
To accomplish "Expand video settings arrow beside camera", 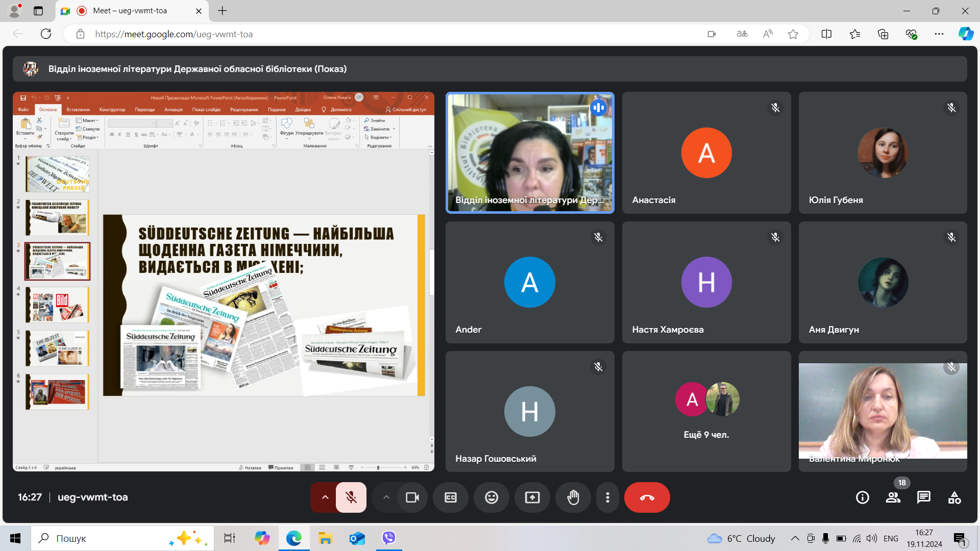I will [x=386, y=497].
